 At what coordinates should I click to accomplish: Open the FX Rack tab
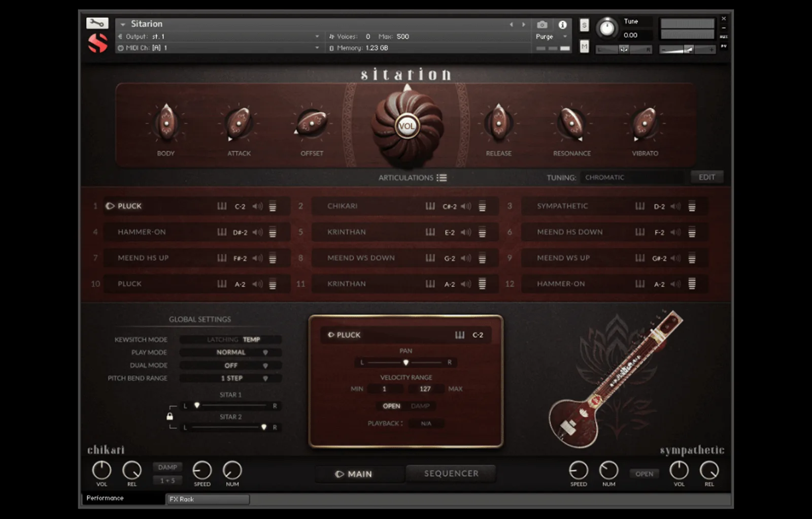pos(208,499)
